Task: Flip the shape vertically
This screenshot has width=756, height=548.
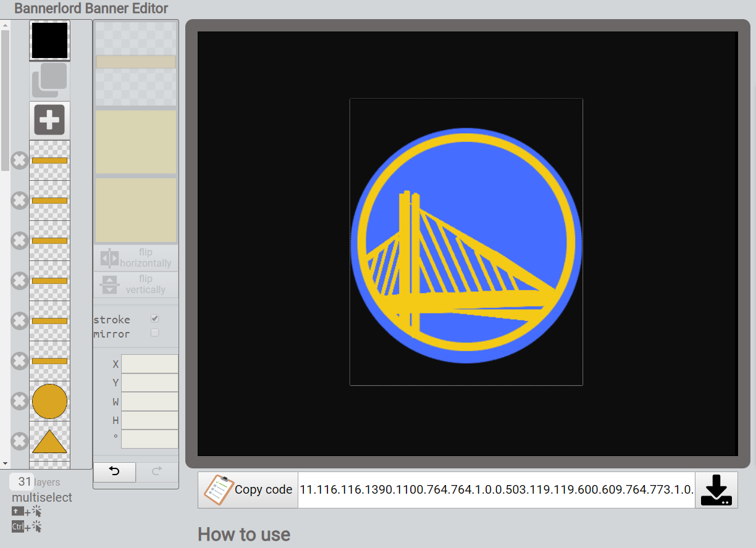Action: point(136,284)
